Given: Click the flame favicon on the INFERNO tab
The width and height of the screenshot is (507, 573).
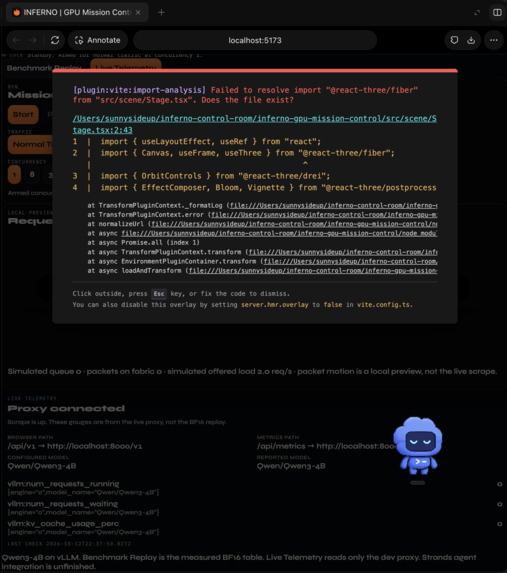Looking at the screenshot, I should click(16, 12).
